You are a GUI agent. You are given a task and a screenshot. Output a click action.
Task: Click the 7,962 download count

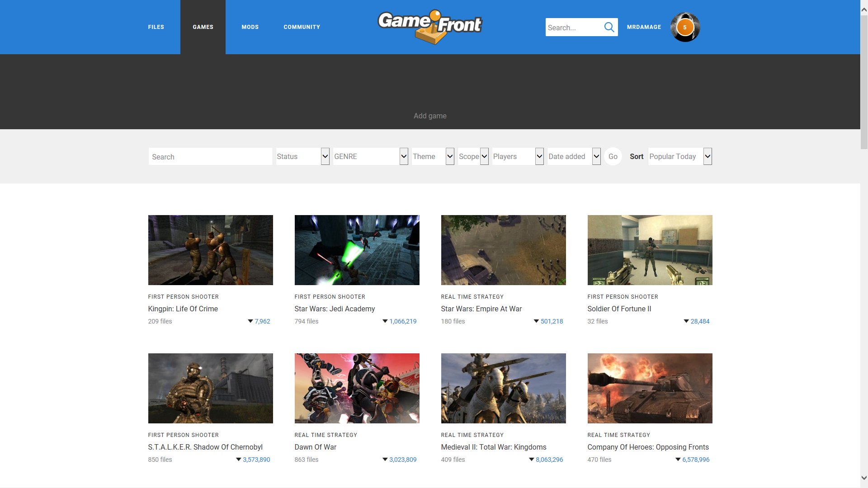(262, 321)
